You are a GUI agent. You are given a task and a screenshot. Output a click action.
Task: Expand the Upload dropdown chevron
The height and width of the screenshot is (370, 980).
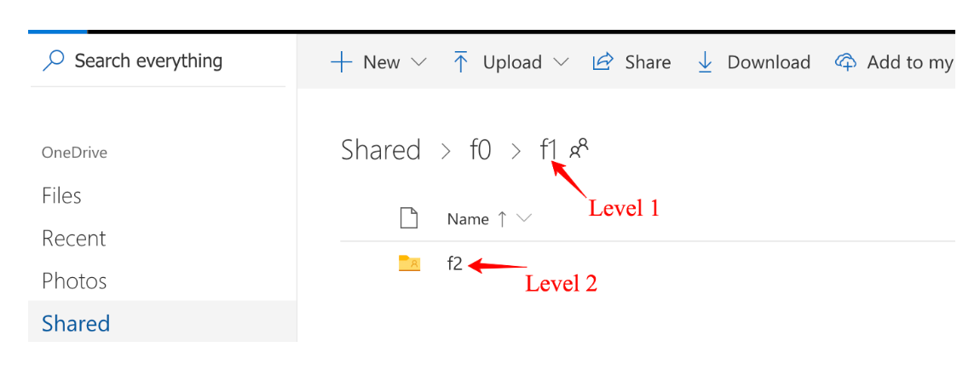561,62
